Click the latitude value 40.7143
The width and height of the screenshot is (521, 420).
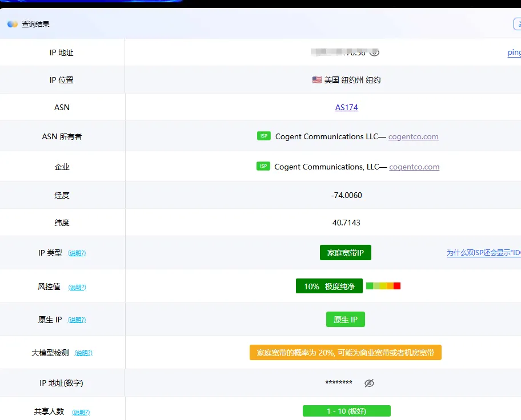[x=346, y=223]
